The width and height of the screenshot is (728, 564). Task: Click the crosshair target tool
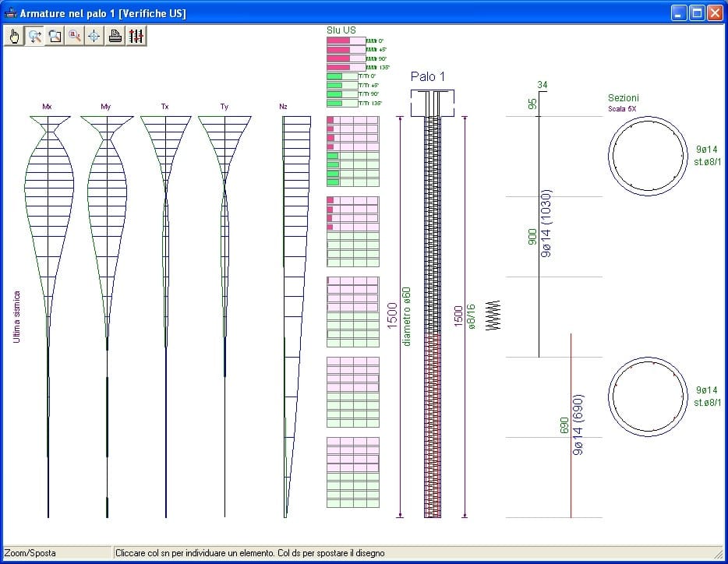tap(94, 36)
